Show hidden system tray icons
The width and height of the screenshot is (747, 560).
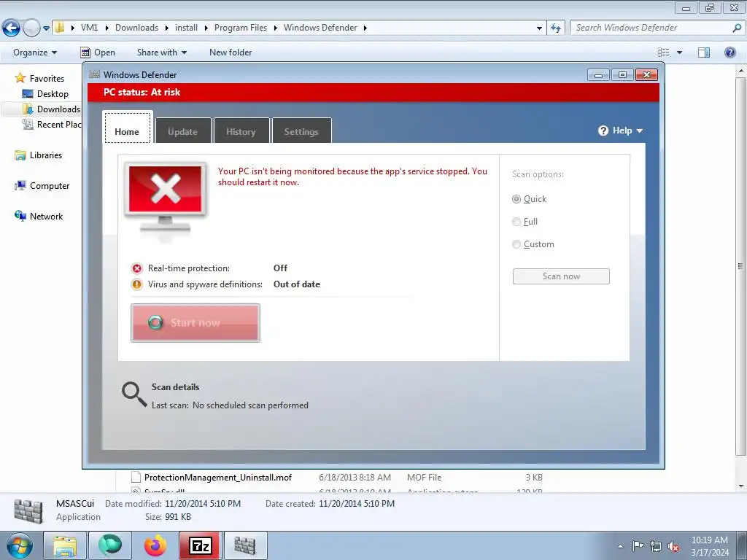pos(620,546)
